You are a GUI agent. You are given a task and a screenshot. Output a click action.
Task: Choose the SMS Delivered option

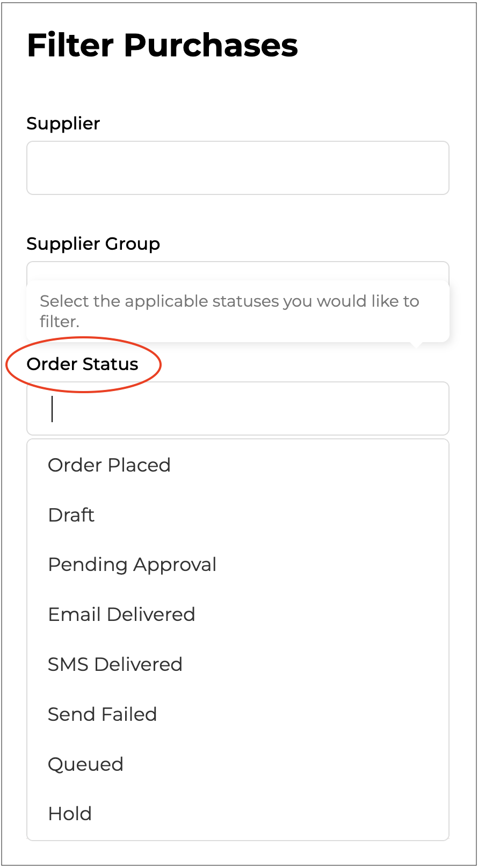[115, 664]
